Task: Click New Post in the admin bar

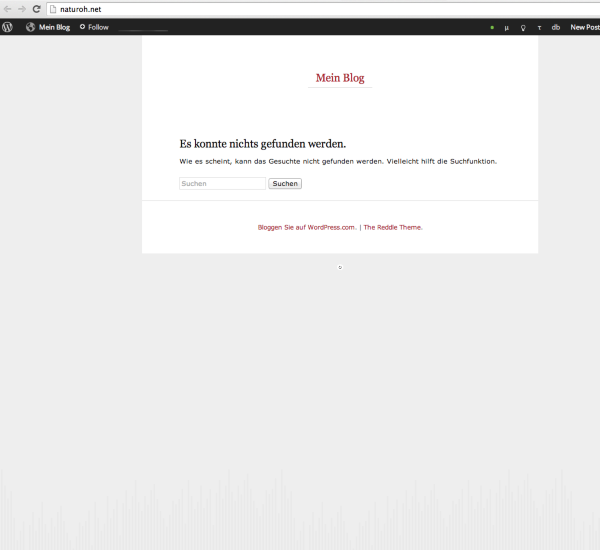Action: [585, 27]
